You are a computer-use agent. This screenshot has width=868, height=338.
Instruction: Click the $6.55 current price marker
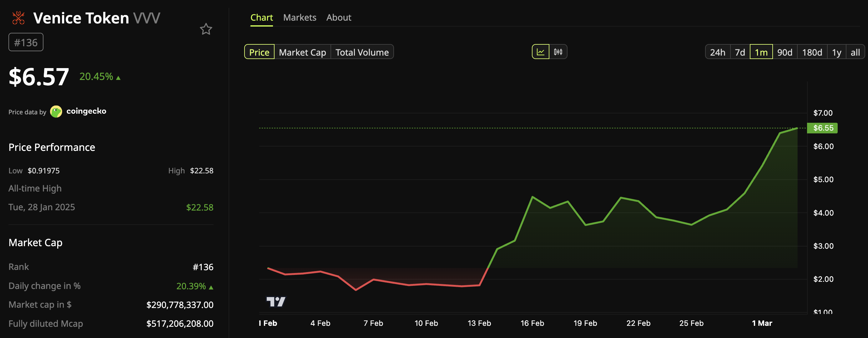822,128
